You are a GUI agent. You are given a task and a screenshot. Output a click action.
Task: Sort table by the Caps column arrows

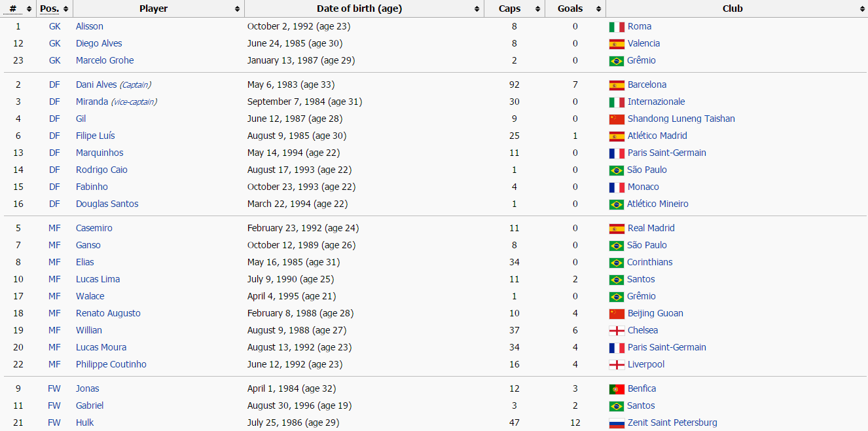(x=538, y=9)
